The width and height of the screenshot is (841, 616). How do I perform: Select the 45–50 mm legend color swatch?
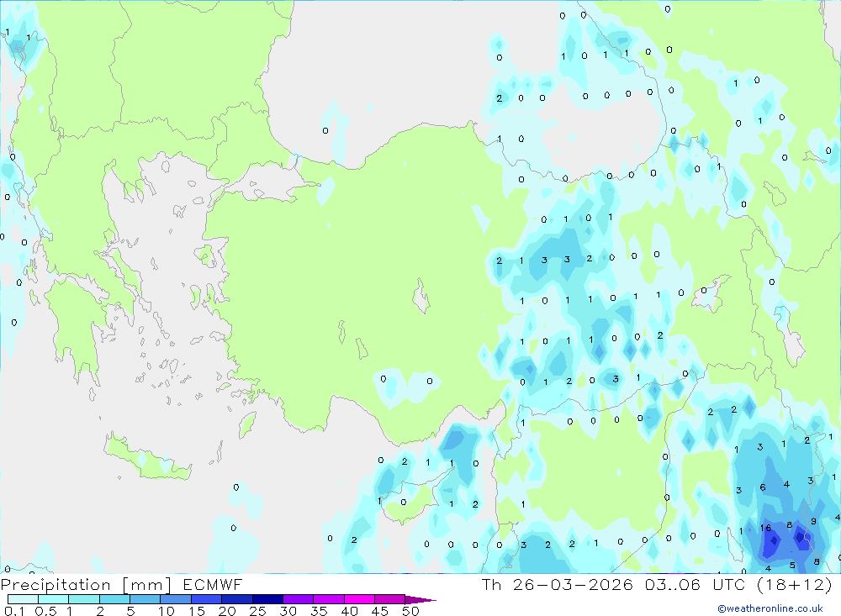click(x=389, y=599)
